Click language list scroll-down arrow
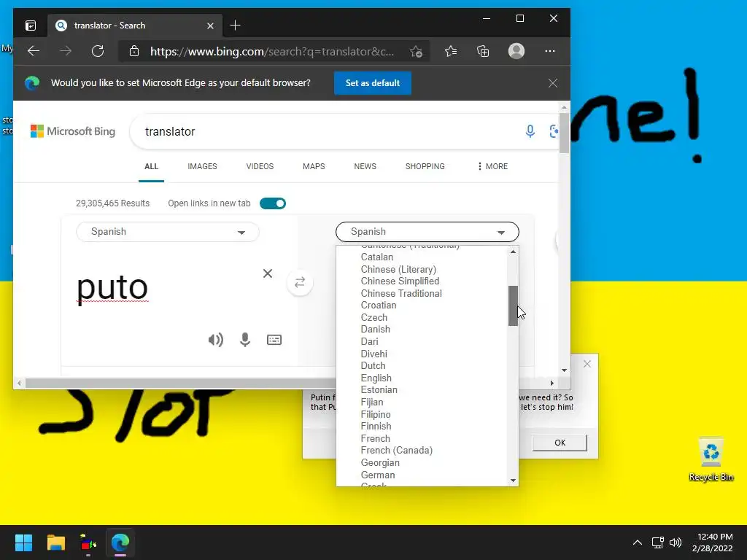 (513, 481)
